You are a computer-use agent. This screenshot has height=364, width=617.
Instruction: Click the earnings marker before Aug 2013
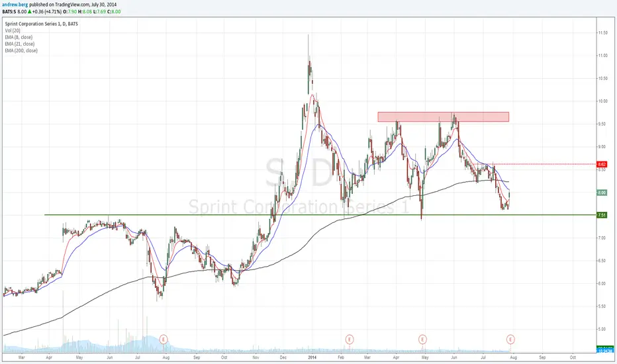(164, 340)
